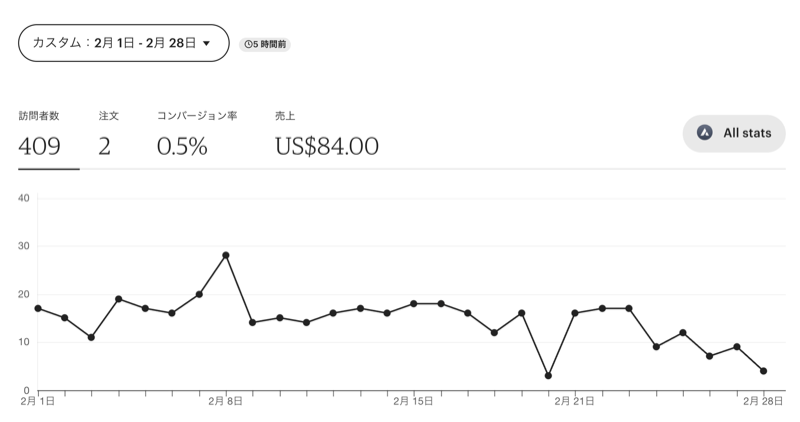
Task: Click the arrow in the date range selector
Action: pos(206,44)
